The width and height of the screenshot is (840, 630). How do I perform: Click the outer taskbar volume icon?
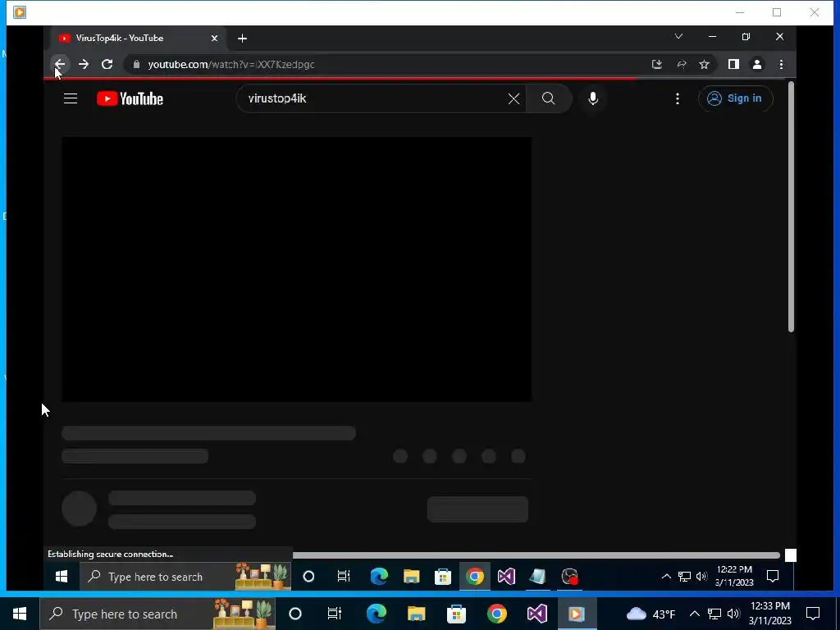(734, 614)
